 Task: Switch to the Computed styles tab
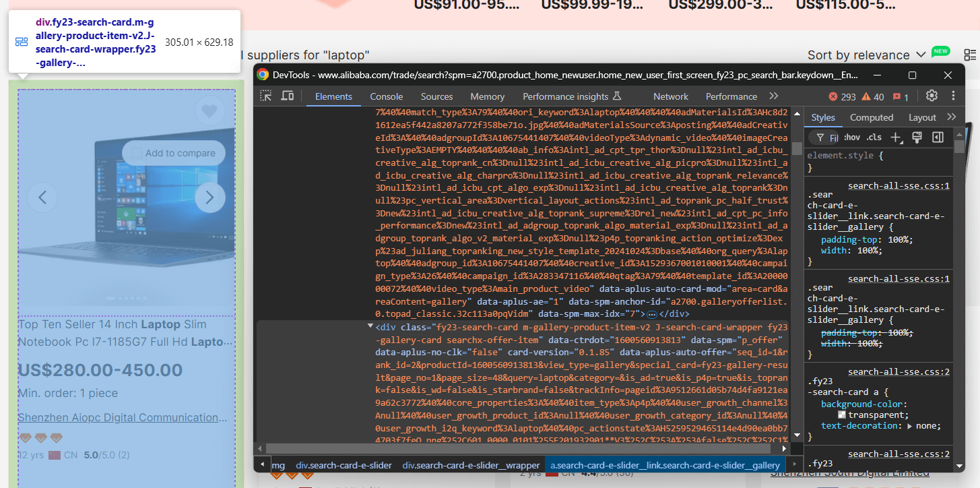872,117
